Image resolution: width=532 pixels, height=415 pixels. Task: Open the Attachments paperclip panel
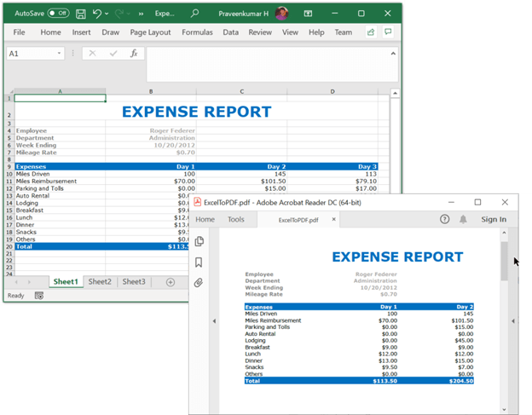pyautogui.click(x=199, y=283)
